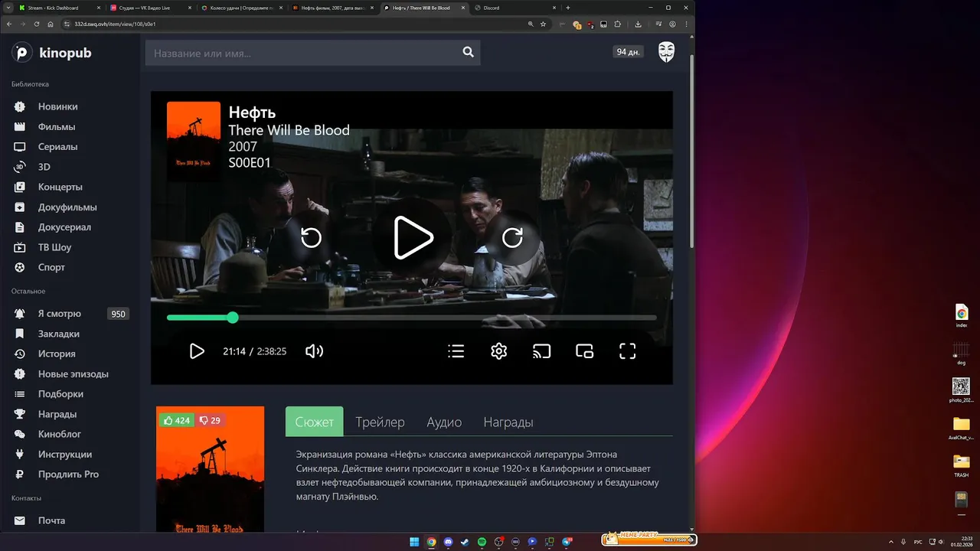Switch to the Трейлер tab
The image size is (980, 551).
[380, 422]
